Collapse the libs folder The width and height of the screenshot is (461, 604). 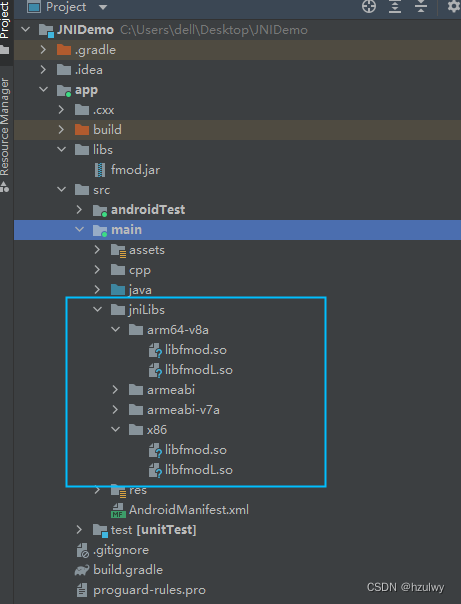pos(62,149)
